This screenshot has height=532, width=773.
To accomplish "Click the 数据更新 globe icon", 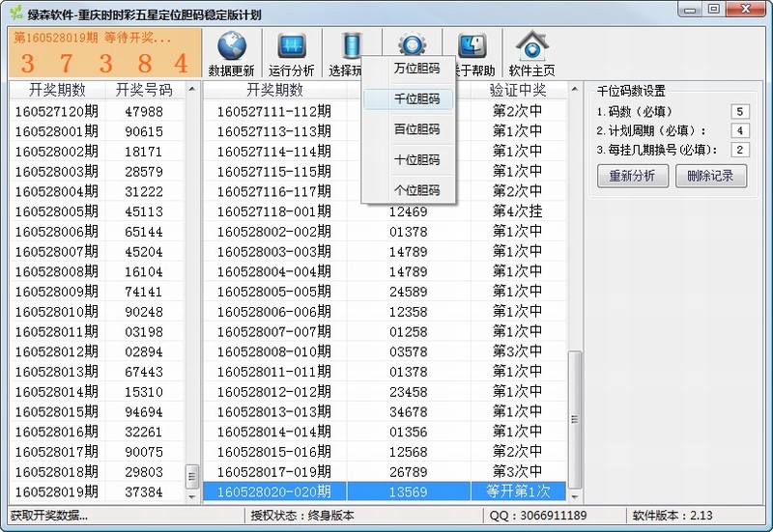I will tap(231, 47).
